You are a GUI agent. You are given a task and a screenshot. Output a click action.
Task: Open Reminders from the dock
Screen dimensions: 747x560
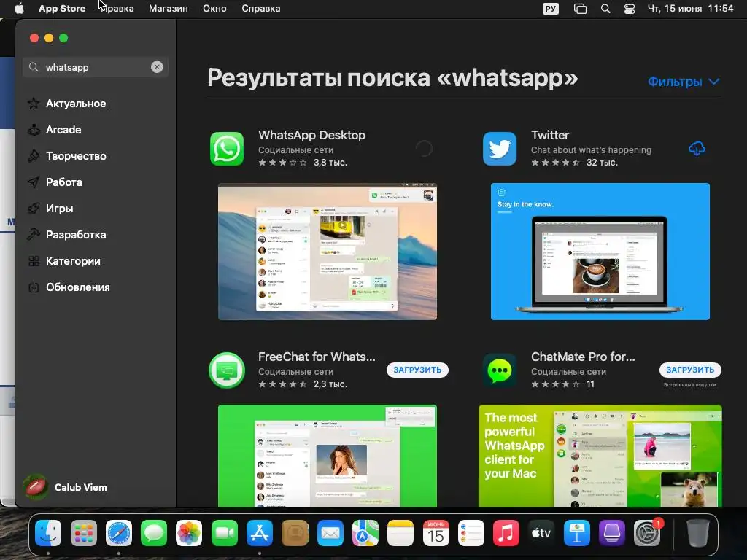click(471, 533)
